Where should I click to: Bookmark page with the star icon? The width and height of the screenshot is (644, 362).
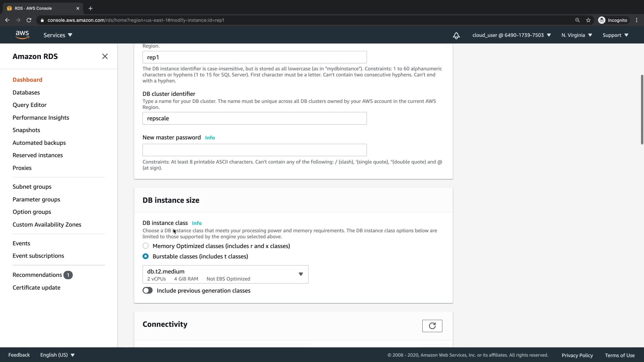click(588, 20)
